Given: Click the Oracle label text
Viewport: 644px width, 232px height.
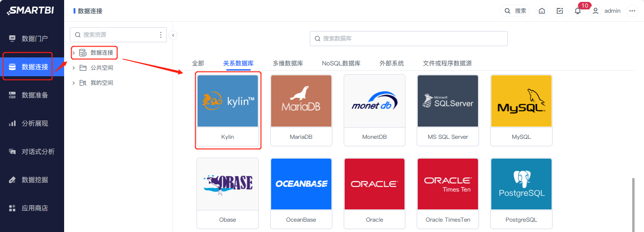Looking at the screenshot, I should tap(375, 220).
